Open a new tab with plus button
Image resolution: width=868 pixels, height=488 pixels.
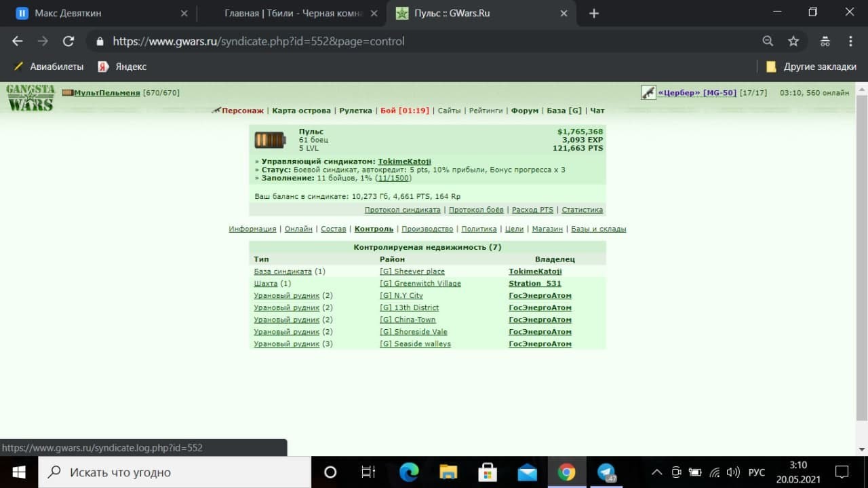594,13
